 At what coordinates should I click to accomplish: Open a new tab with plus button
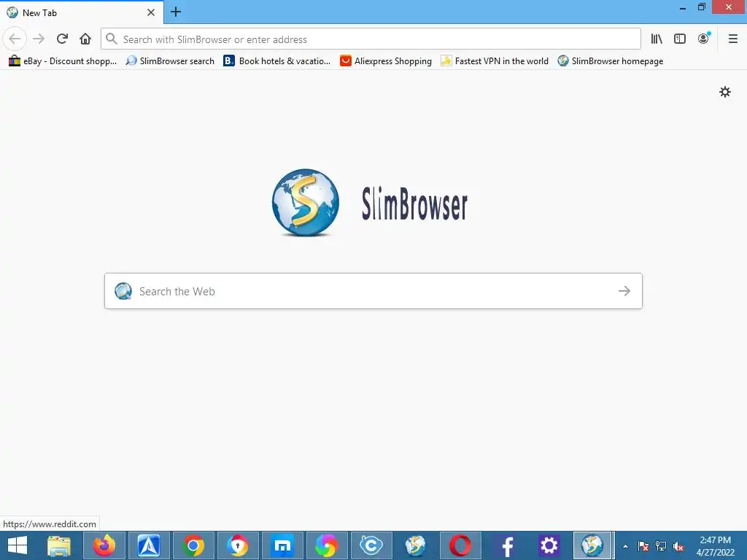click(176, 12)
